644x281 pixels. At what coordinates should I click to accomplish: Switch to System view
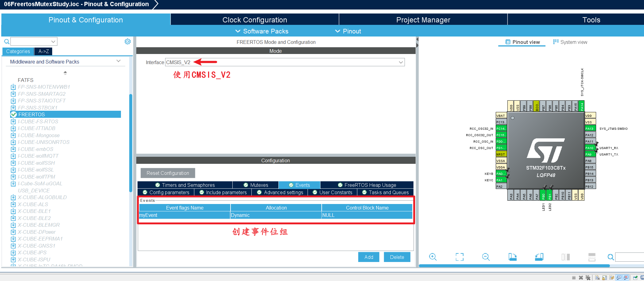(x=570, y=42)
